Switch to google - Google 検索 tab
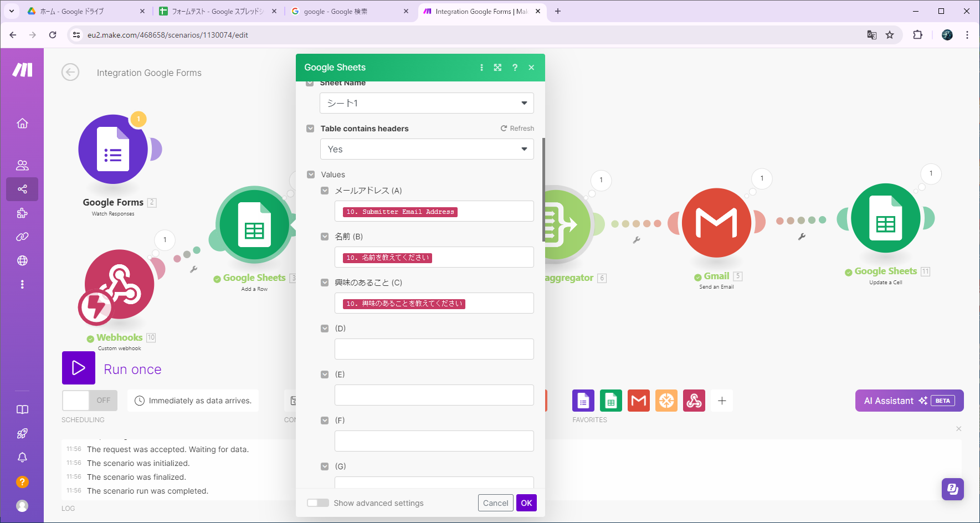Viewport: 980px width, 523px height. [350, 11]
